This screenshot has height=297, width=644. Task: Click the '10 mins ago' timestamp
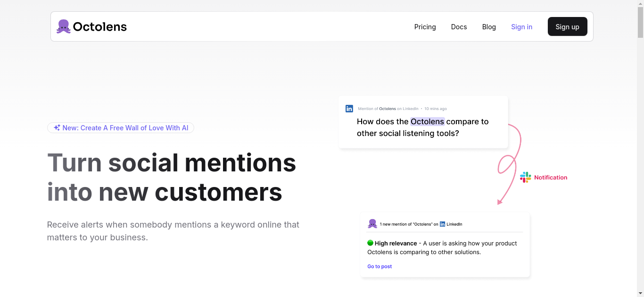(435, 109)
